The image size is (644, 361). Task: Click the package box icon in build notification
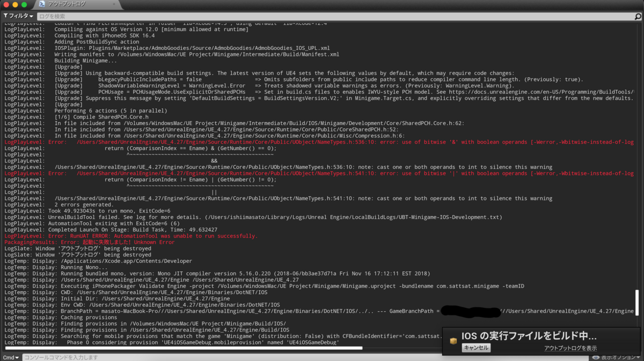tap(453, 341)
